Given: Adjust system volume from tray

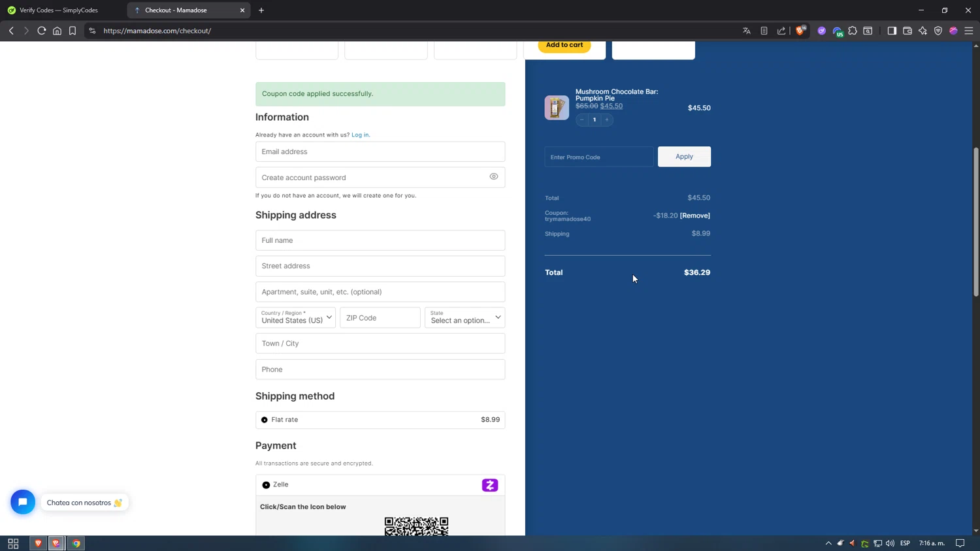Looking at the screenshot, I should (x=890, y=543).
